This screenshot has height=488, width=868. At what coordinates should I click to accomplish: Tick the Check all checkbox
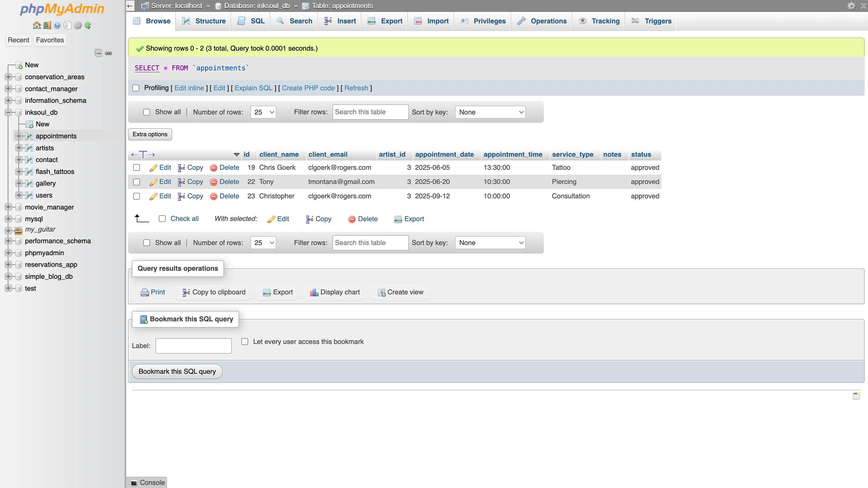[162, 219]
